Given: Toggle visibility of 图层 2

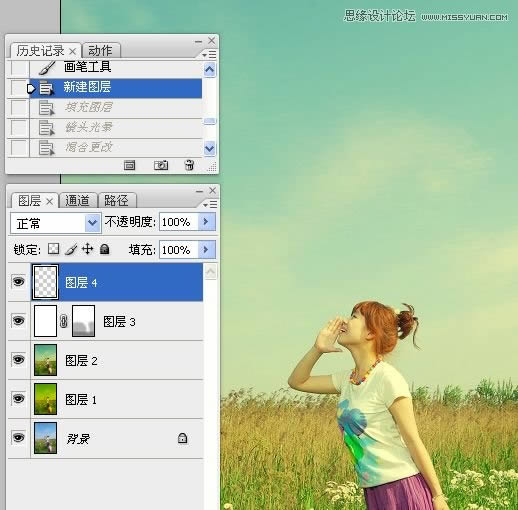Looking at the screenshot, I should [19, 360].
